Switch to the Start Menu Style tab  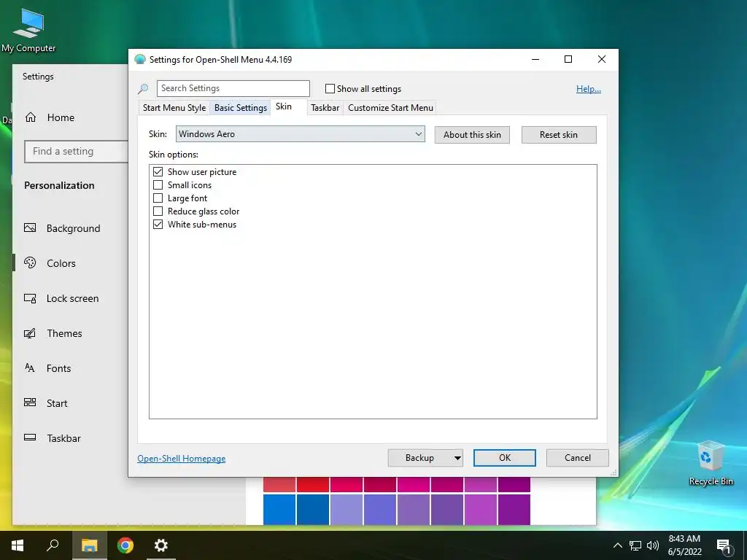coord(174,108)
